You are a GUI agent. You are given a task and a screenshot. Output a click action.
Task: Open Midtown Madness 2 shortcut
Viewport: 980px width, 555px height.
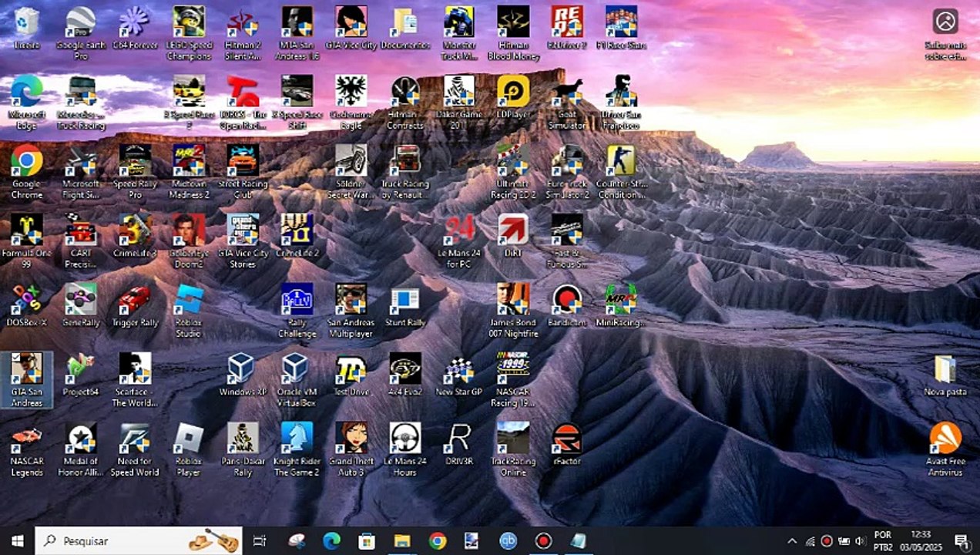189,173
